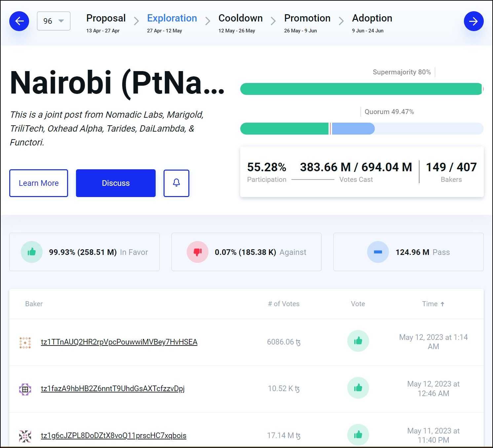493x448 pixels.
Task: Click the identicon avatar for baker tz1fazA9hbHB
Action: 25,389
